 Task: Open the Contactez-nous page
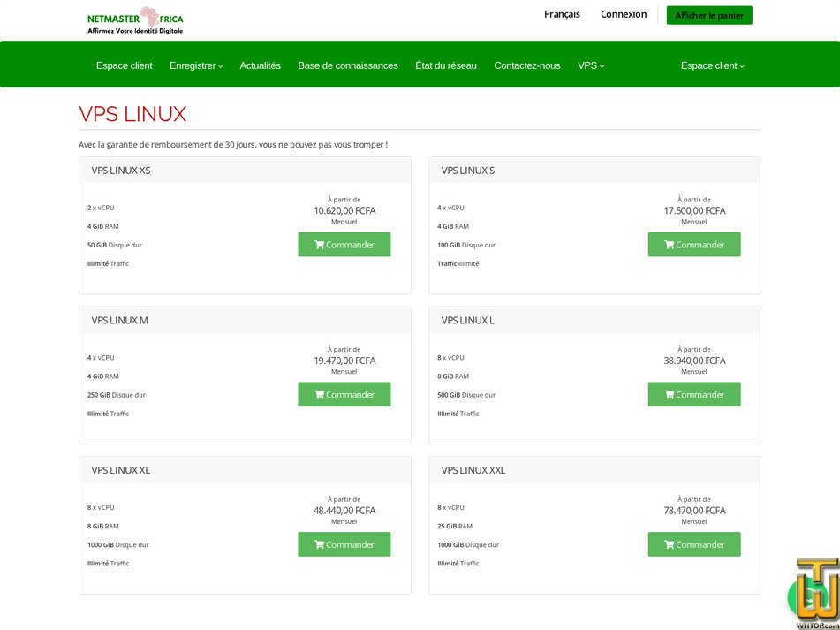point(527,65)
